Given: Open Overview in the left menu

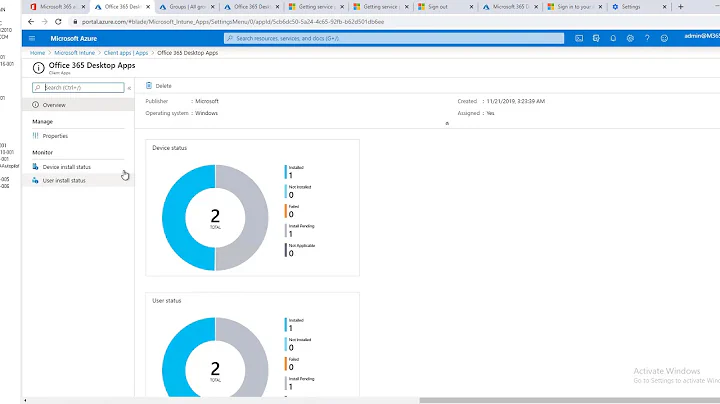Looking at the screenshot, I should click(x=78, y=105).
